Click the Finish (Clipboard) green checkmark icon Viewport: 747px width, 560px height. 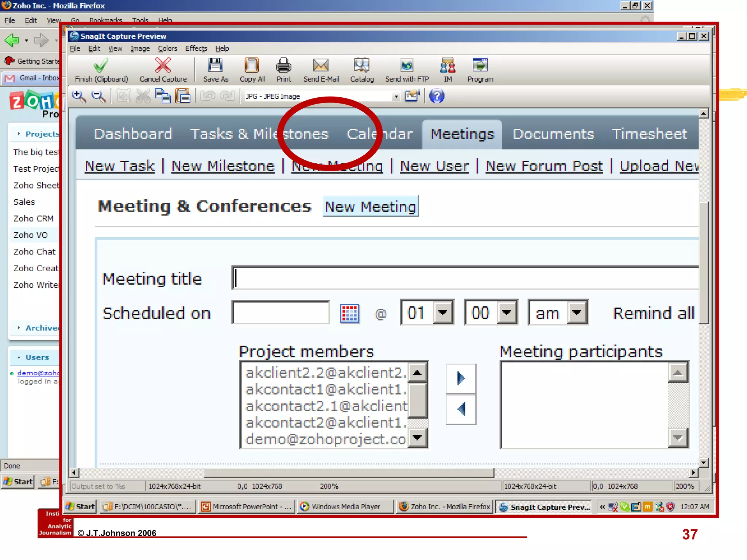(101, 66)
